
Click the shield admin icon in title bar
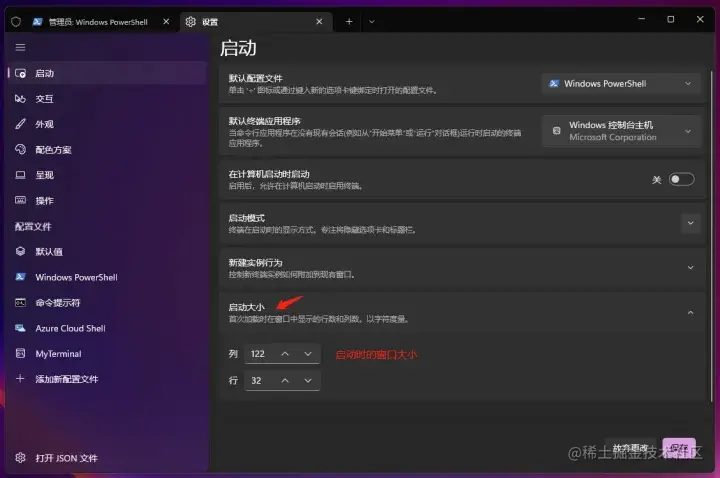point(16,22)
